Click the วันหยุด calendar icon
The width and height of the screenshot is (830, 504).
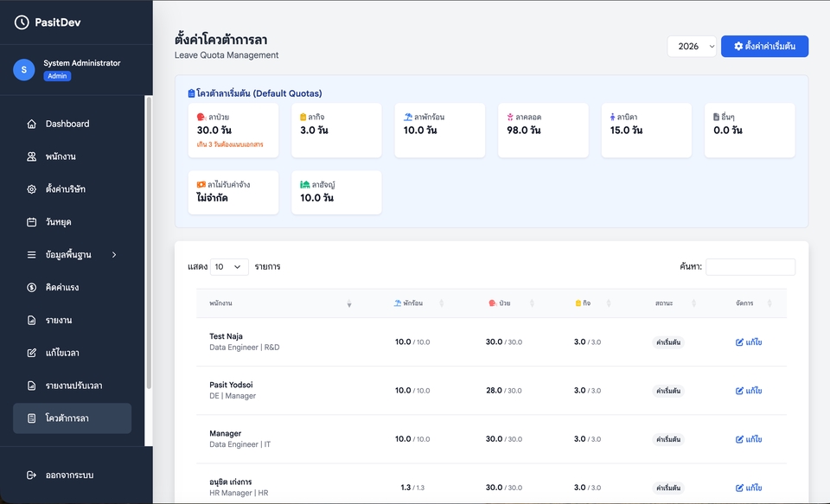click(32, 222)
